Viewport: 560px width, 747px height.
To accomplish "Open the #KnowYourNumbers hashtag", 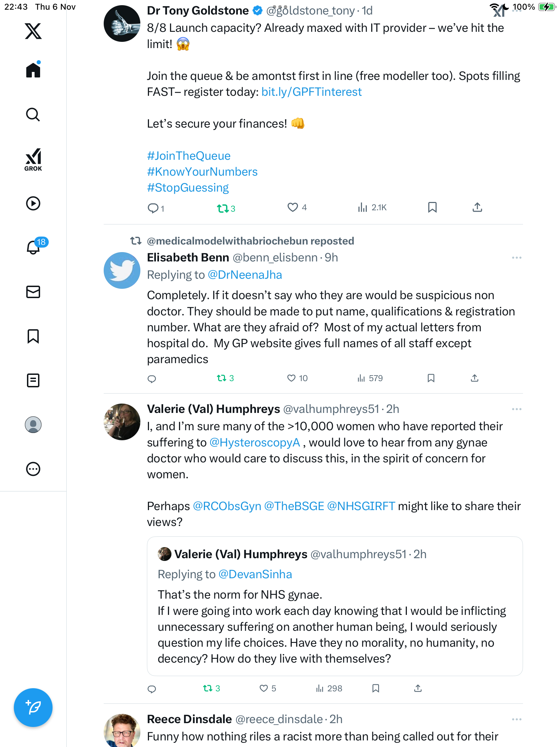I will pos(202,172).
